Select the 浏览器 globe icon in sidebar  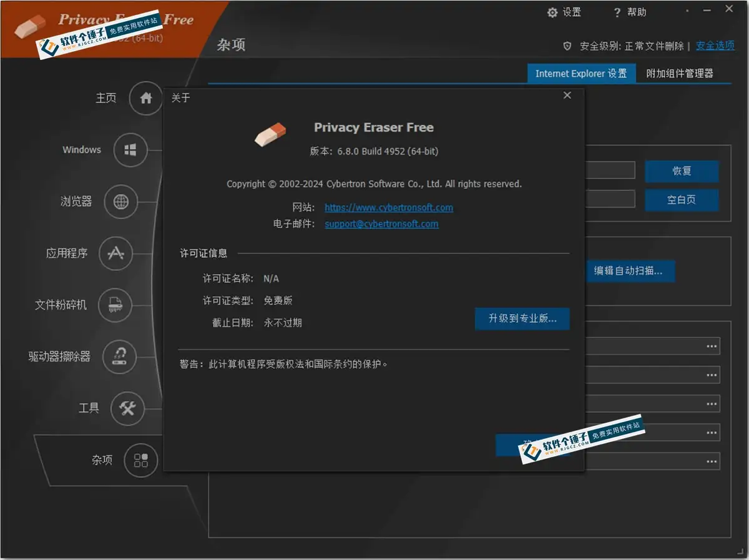(120, 202)
